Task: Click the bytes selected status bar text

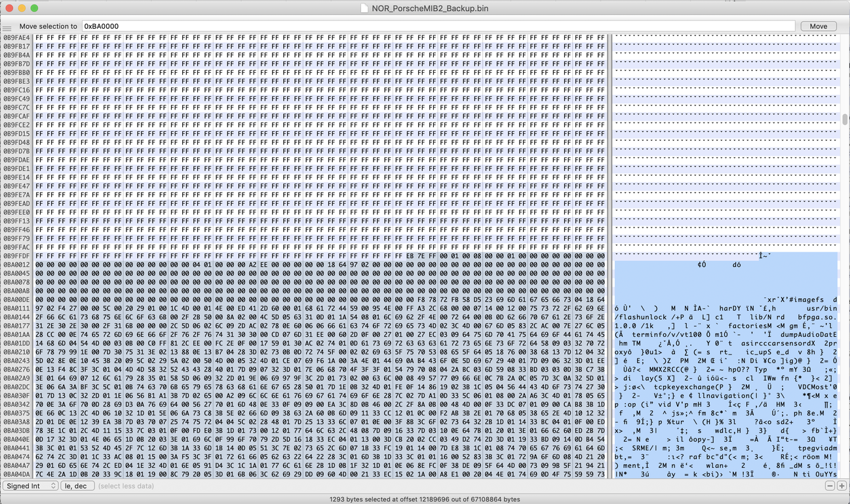Action: pos(425,499)
